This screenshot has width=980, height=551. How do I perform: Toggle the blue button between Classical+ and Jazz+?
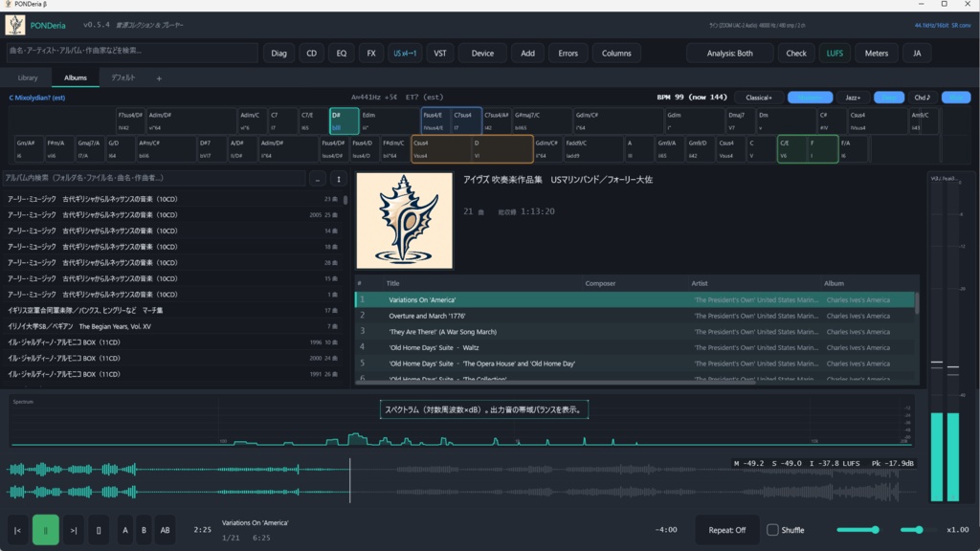click(x=810, y=98)
